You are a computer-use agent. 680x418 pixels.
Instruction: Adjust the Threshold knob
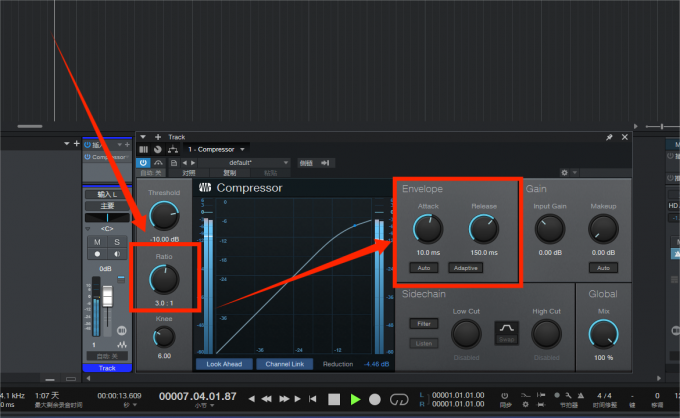pyautogui.click(x=164, y=216)
